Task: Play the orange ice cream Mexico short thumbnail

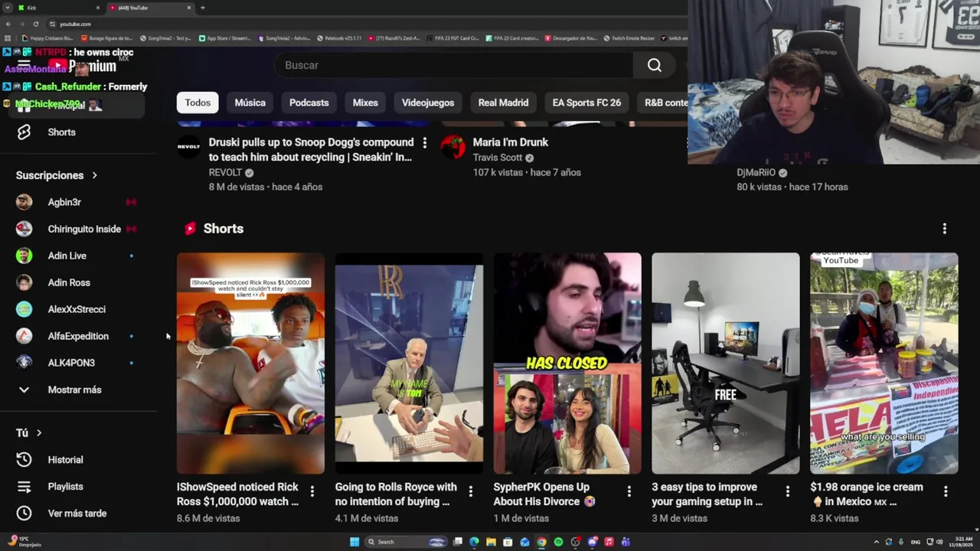Action: point(884,363)
